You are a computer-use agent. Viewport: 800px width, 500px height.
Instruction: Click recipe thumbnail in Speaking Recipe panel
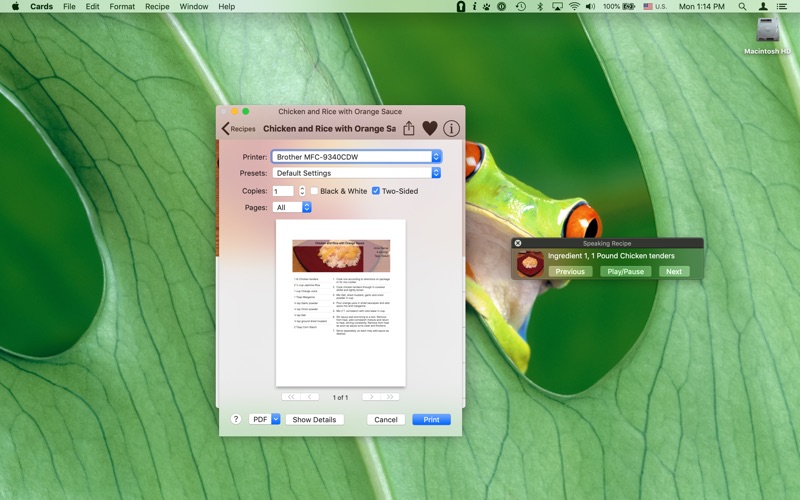[530, 264]
